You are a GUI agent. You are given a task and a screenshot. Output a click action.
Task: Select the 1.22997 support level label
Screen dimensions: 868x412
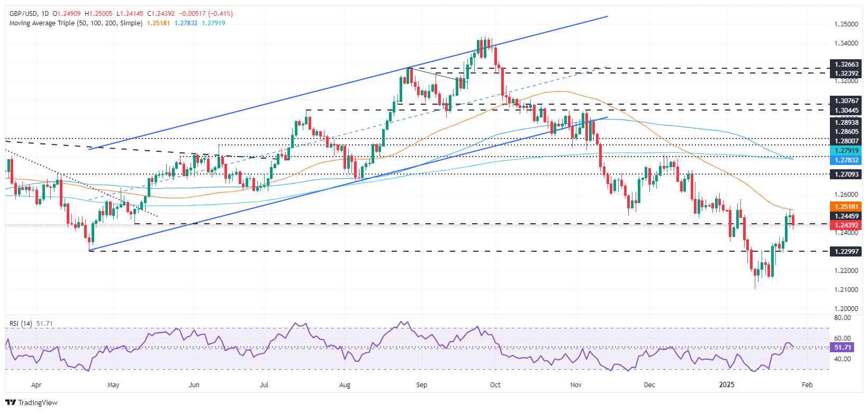point(847,252)
